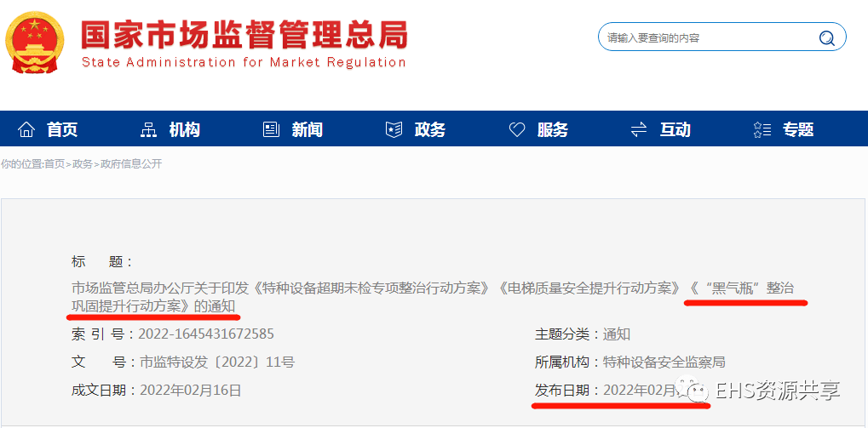868x428 pixels.
Task: Click the exchange arrows icon beside 互动
Action: point(639,130)
